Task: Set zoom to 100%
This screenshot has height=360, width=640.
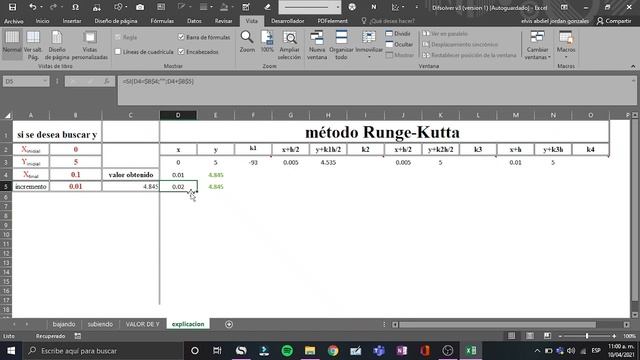Action: [267, 42]
